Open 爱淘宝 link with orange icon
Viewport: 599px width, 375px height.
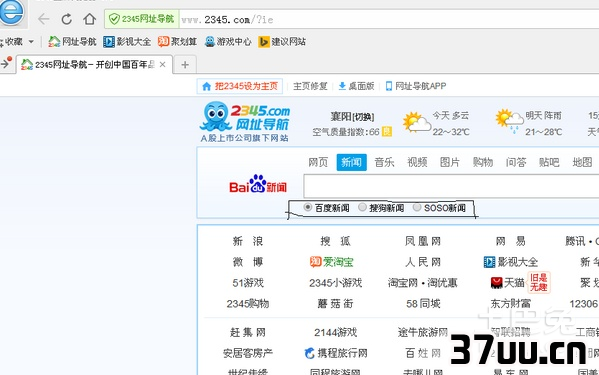click(332, 262)
